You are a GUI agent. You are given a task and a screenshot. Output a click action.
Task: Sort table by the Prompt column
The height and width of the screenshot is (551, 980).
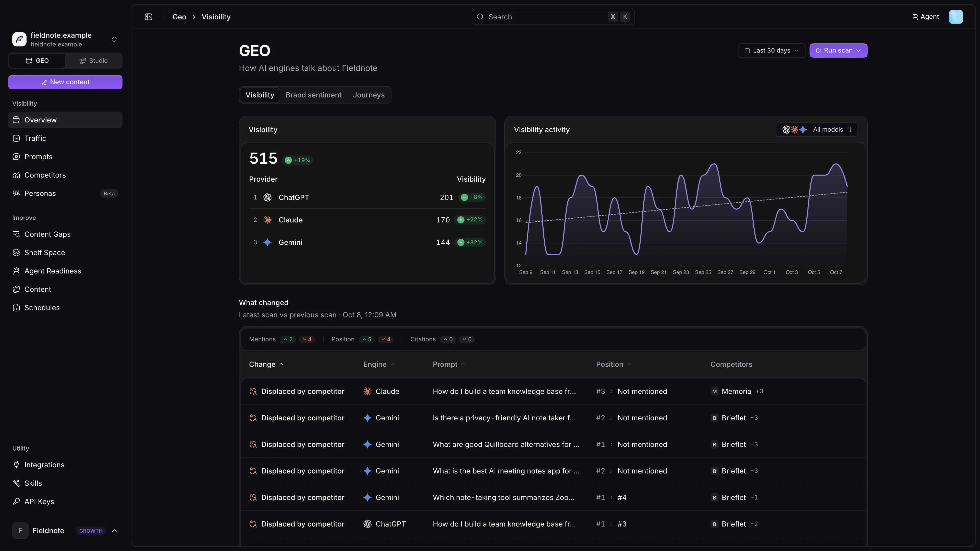pyautogui.click(x=449, y=364)
